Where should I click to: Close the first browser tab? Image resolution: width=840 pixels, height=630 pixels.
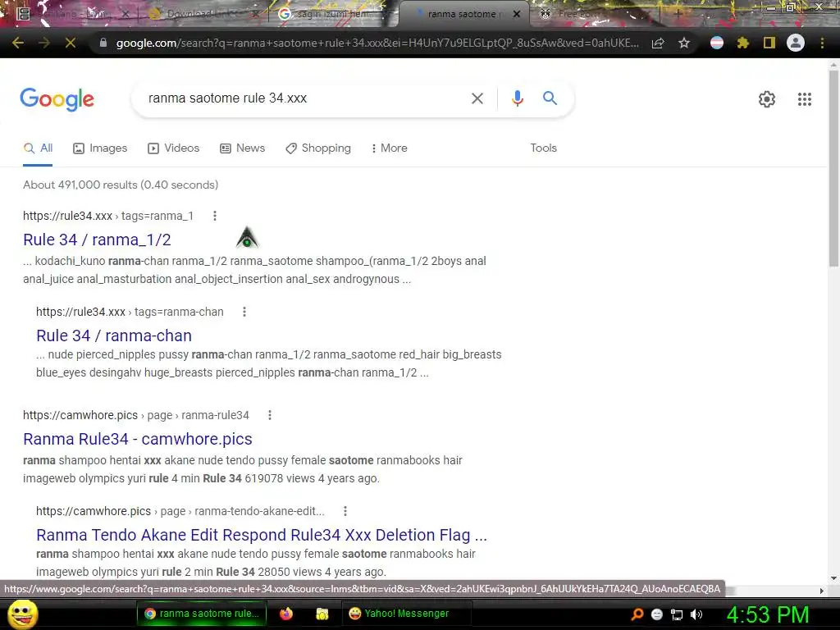[x=125, y=15]
